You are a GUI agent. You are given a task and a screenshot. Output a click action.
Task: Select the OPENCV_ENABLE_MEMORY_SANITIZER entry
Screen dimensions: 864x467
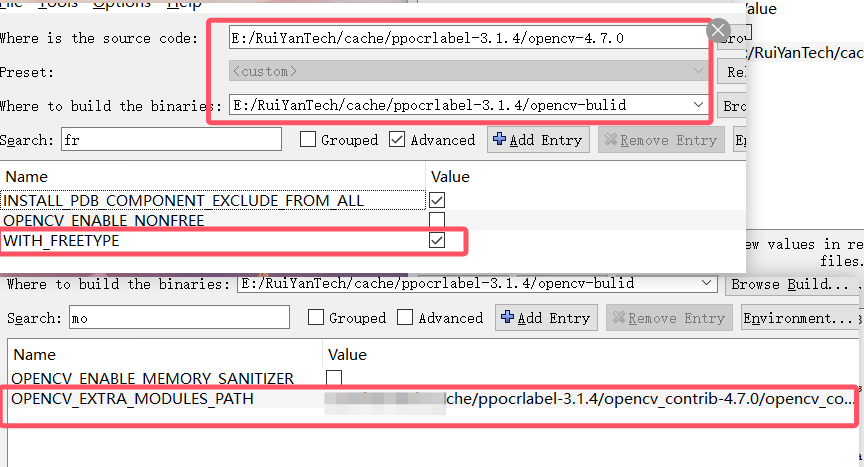click(x=153, y=379)
